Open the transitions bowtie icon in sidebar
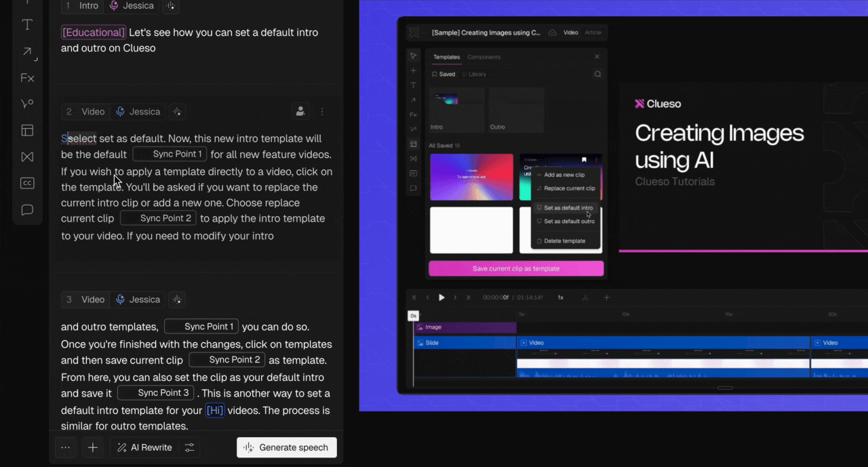 (27, 157)
